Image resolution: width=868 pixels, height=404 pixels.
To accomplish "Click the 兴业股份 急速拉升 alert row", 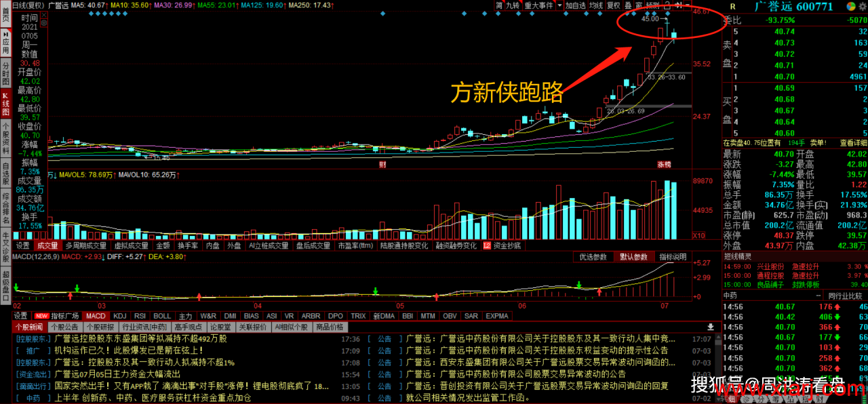I will point(795,266).
